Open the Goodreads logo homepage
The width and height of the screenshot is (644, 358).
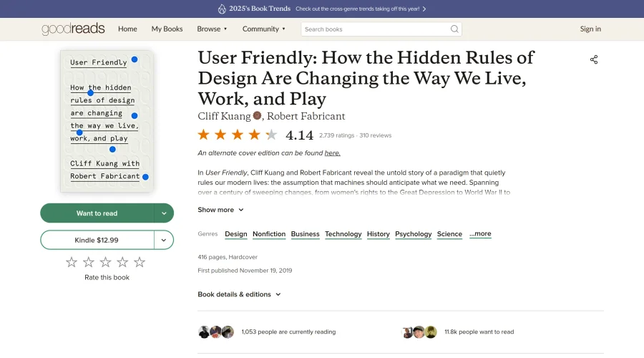click(x=73, y=29)
